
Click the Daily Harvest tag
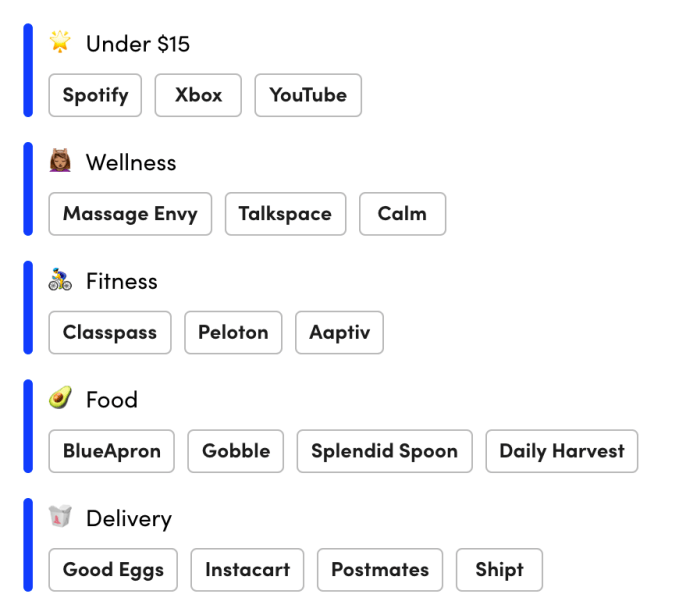[x=561, y=451]
